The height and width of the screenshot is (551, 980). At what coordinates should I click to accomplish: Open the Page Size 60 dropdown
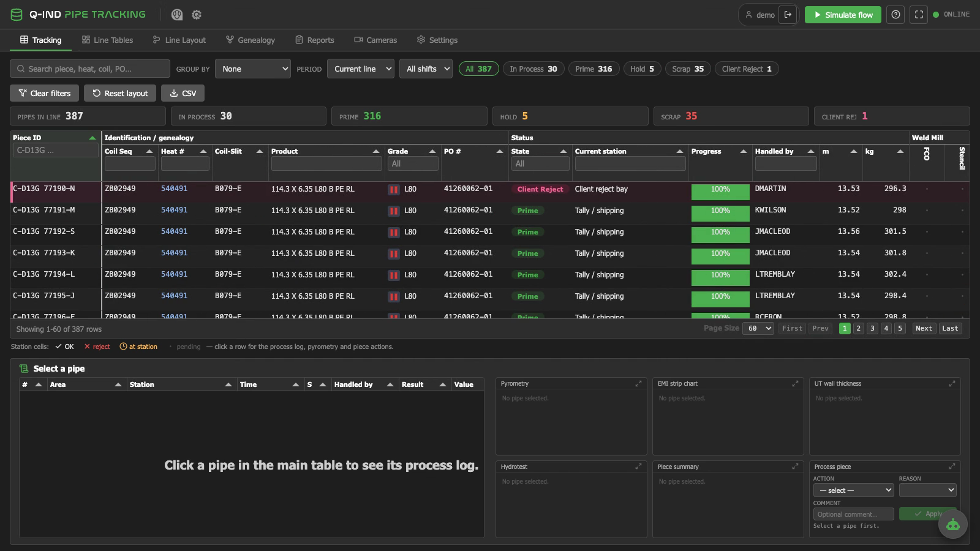click(x=758, y=329)
